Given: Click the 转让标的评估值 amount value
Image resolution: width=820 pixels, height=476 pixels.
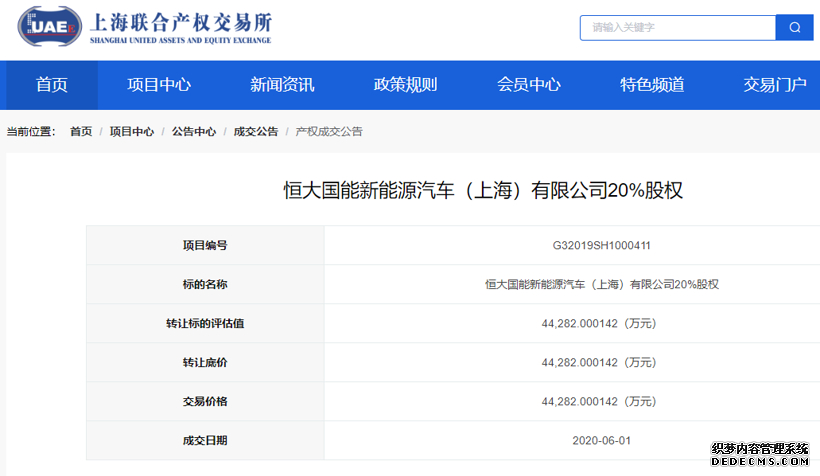Looking at the screenshot, I should point(599,323).
